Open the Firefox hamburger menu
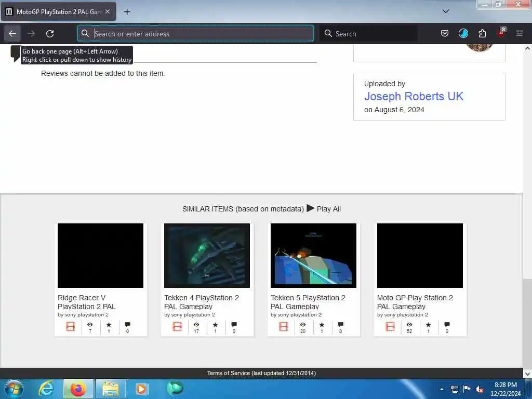Image resolution: width=532 pixels, height=399 pixels. pos(520,34)
